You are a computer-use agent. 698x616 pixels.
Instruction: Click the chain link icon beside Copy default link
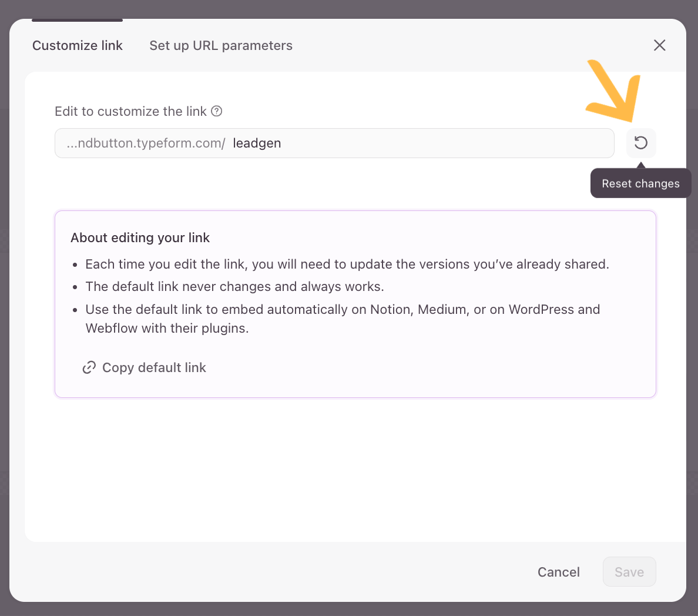click(x=89, y=367)
